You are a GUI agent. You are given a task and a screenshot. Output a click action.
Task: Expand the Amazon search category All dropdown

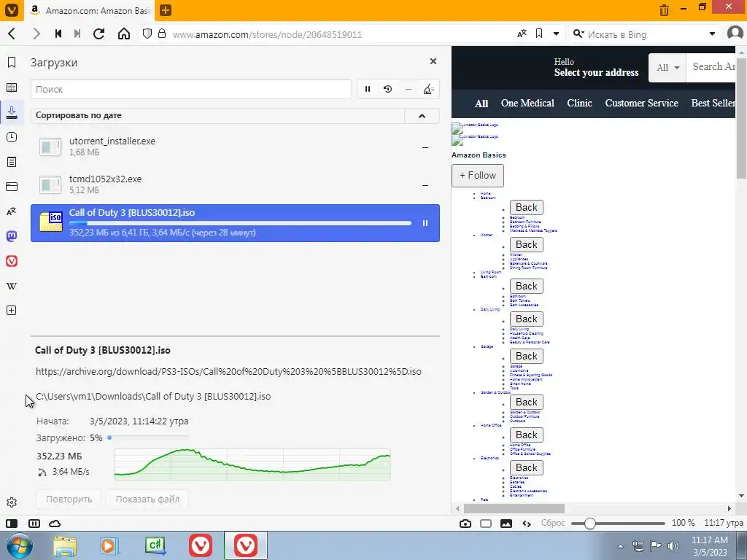(x=667, y=68)
